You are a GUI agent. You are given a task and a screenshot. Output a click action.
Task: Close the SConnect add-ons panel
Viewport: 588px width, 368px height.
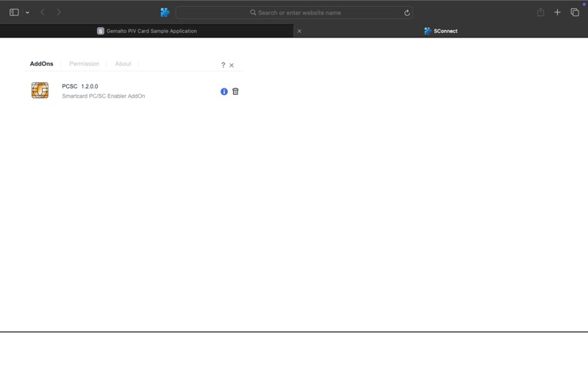[232, 66]
